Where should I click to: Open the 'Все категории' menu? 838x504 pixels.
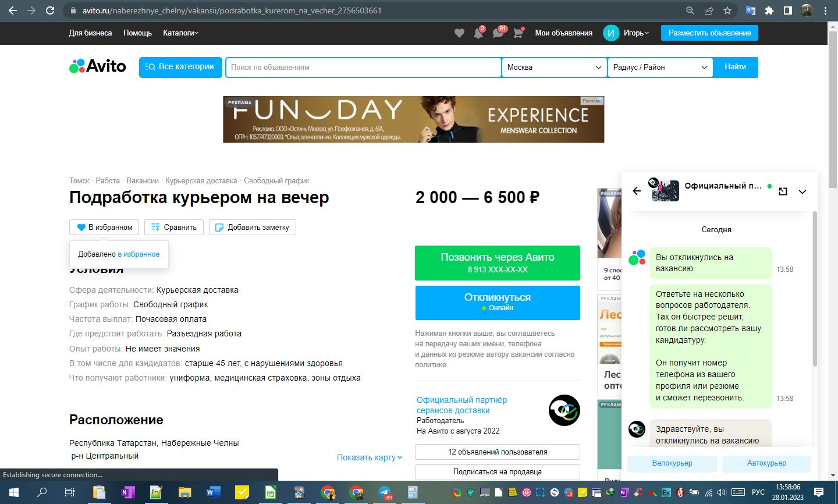pyautogui.click(x=180, y=67)
